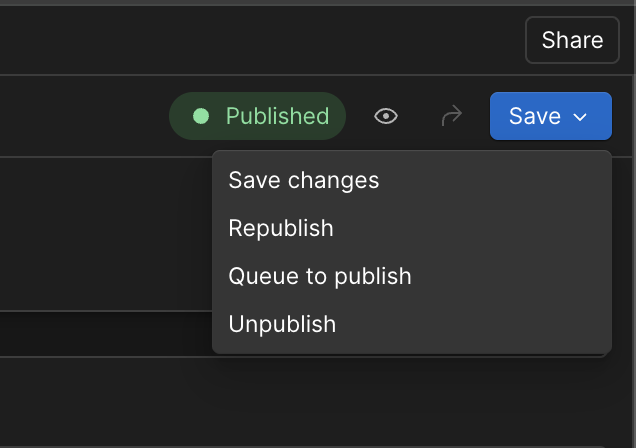Select Republish in the dropdown menu

[412, 228]
